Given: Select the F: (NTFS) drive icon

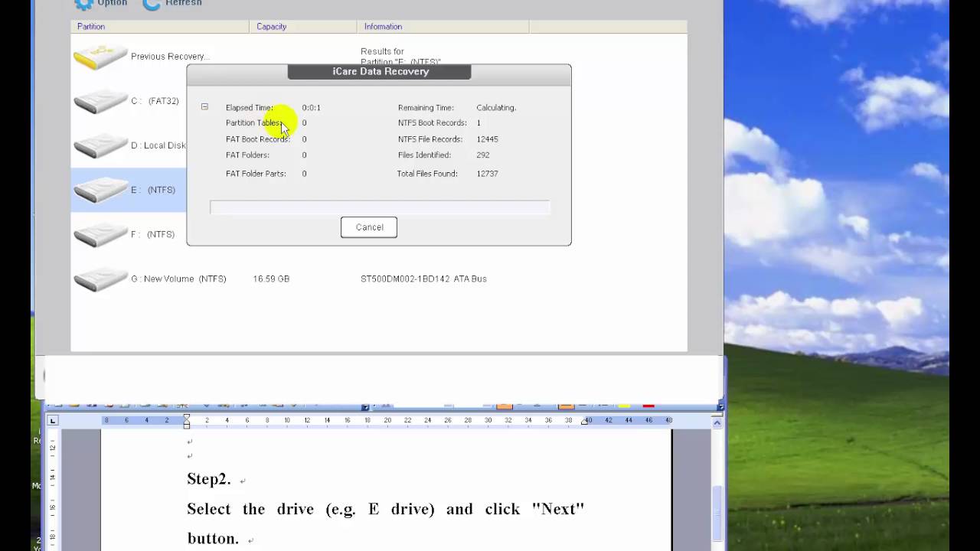Looking at the screenshot, I should pos(100,234).
